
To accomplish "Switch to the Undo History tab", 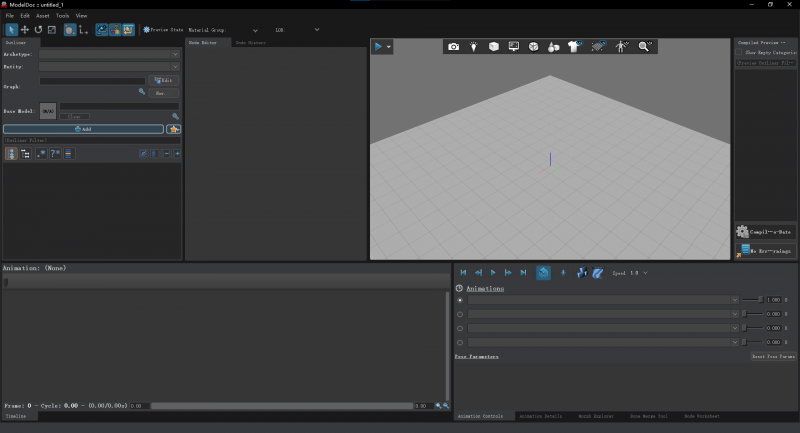I will [251, 43].
